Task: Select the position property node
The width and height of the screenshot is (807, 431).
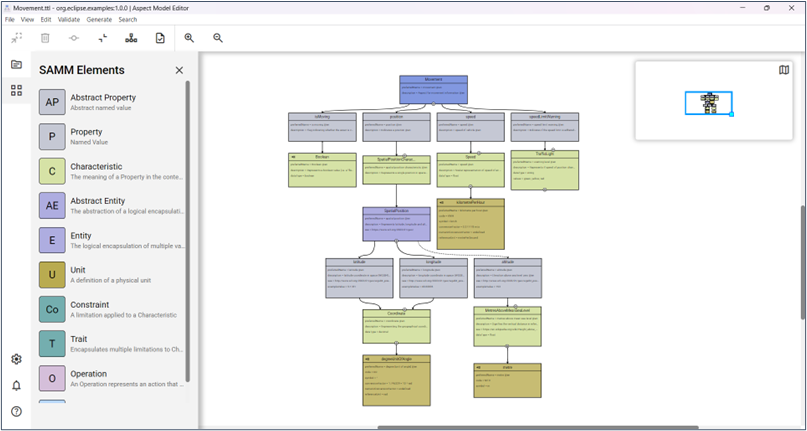Action: pyautogui.click(x=396, y=127)
